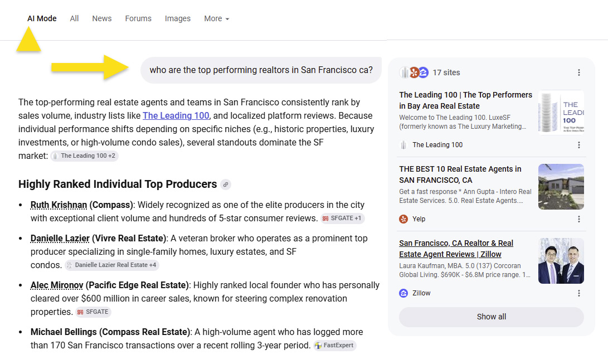Open The Leading 100 +2 source chip

tap(84, 156)
